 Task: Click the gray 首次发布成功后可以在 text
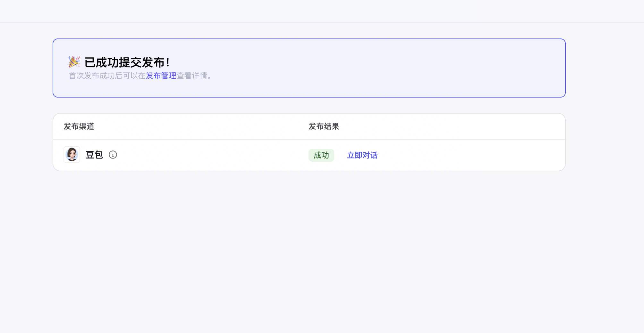107,76
